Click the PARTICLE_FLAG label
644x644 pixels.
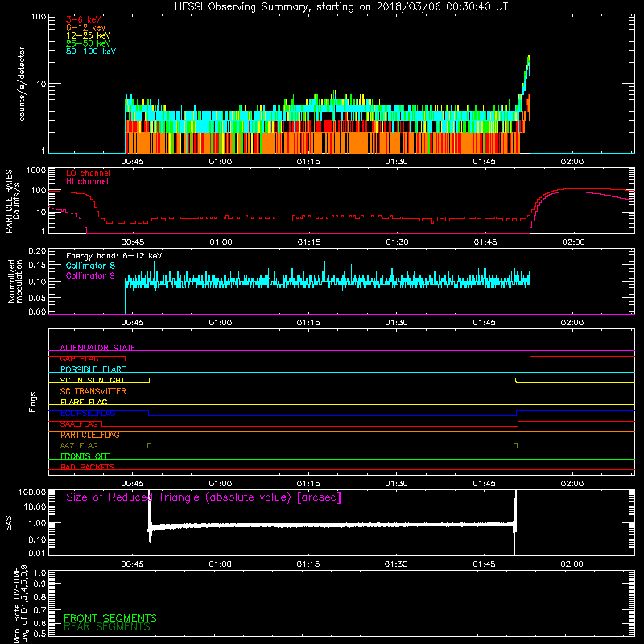pyautogui.click(x=90, y=435)
